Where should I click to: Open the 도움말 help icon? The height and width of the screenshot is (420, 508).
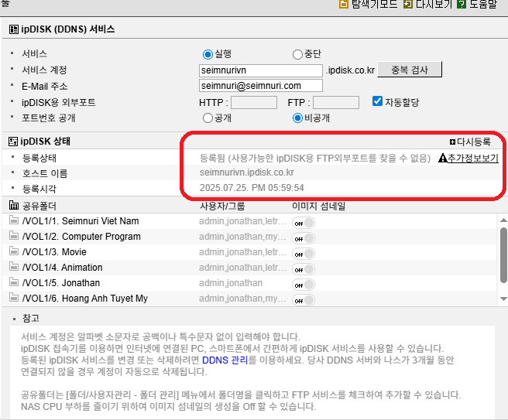[462, 4]
